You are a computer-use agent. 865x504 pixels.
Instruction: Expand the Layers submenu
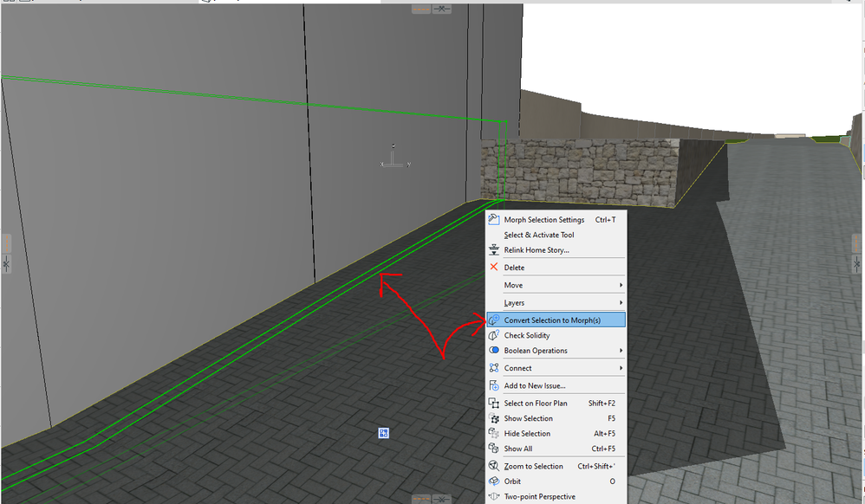pos(556,303)
